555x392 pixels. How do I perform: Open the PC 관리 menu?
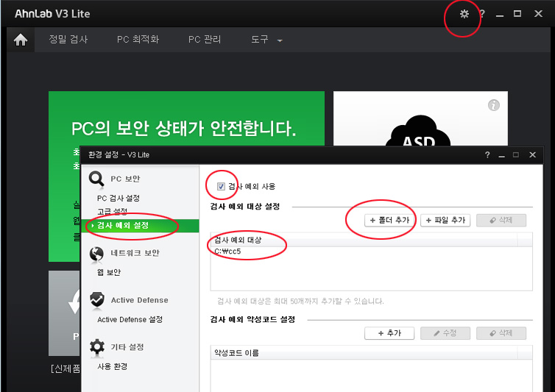(205, 39)
